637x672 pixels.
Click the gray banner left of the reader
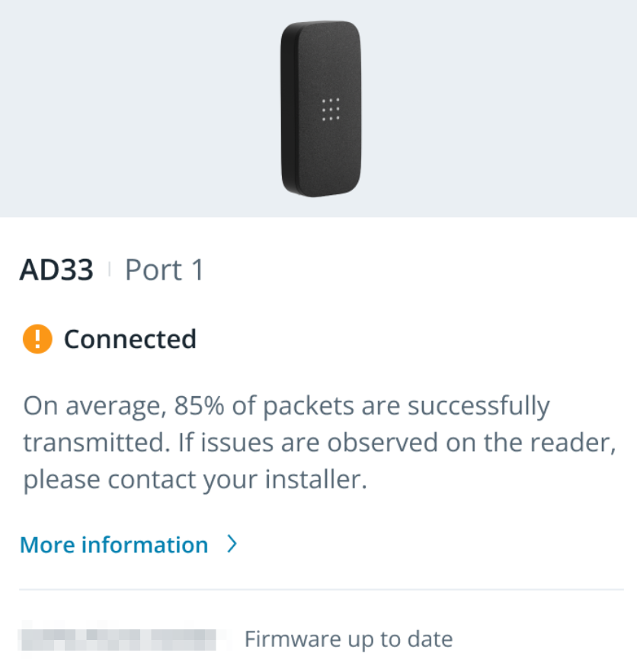point(137,107)
